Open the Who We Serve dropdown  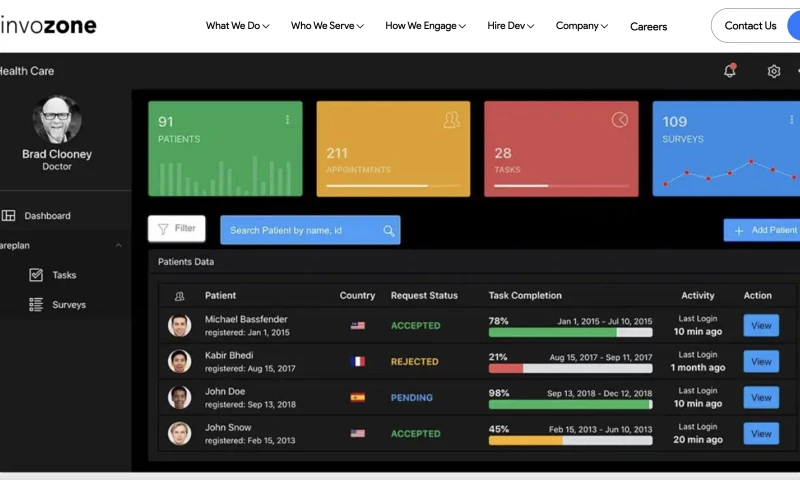click(x=327, y=26)
